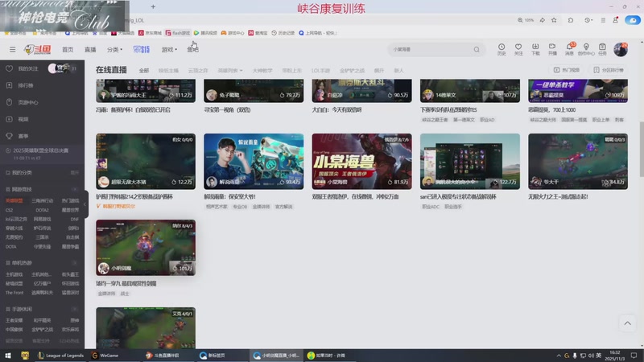644x362 pixels.
Task: Select the 云顶之弈 filter tab
Action: pos(198,71)
